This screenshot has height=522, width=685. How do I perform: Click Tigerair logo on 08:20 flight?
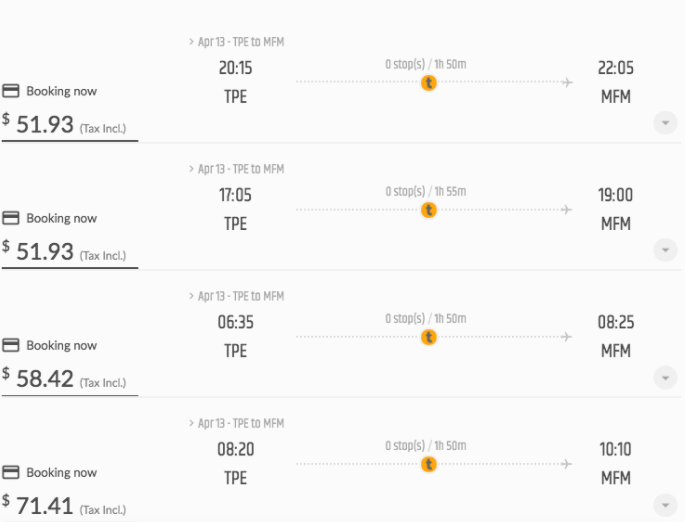[429, 464]
